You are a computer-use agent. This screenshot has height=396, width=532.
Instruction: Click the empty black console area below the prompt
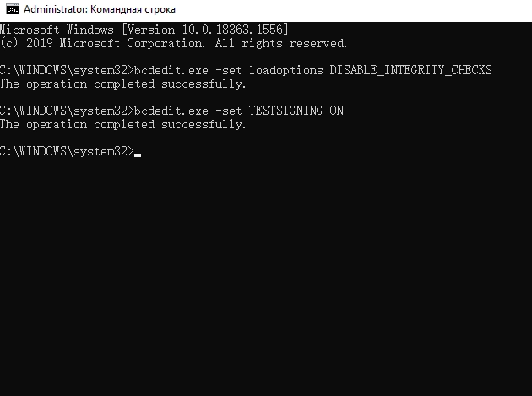266,279
